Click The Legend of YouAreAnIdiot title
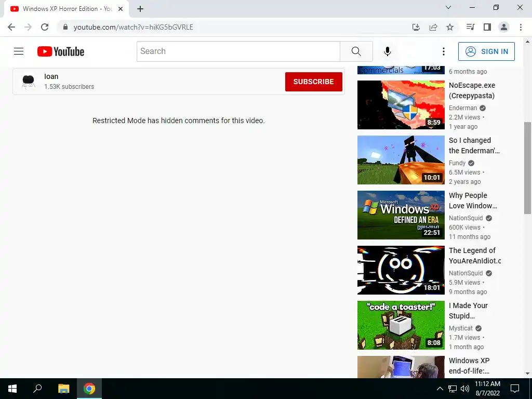 475,256
